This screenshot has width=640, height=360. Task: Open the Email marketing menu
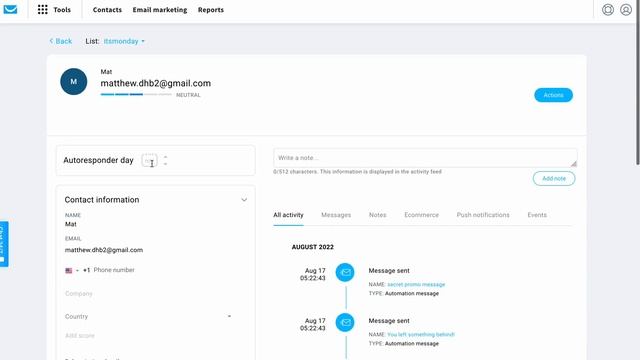[x=160, y=10]
